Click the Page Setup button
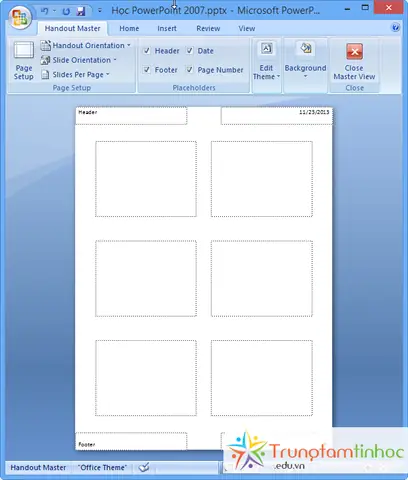The height and width of the screenshot is (480, 408). (24, 61)
